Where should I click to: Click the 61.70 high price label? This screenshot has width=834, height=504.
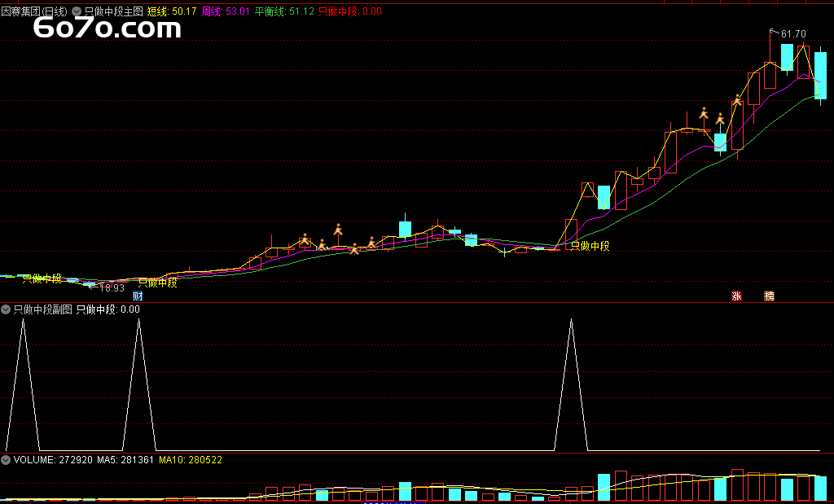(793, 34)
